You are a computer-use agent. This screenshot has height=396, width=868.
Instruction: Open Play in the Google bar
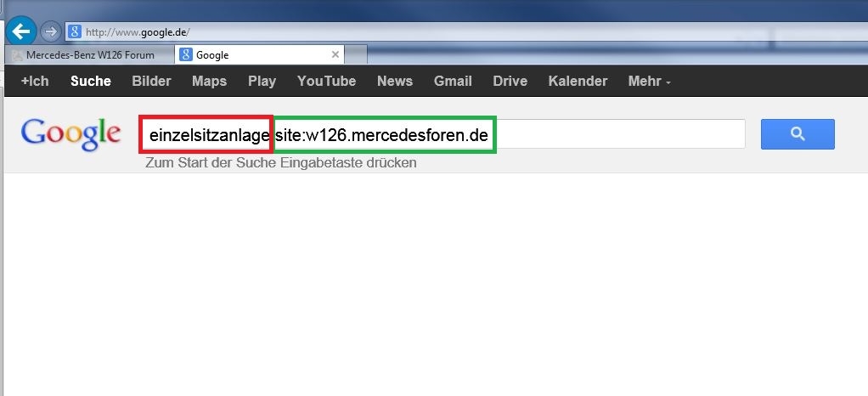click(x=262, y=81)
